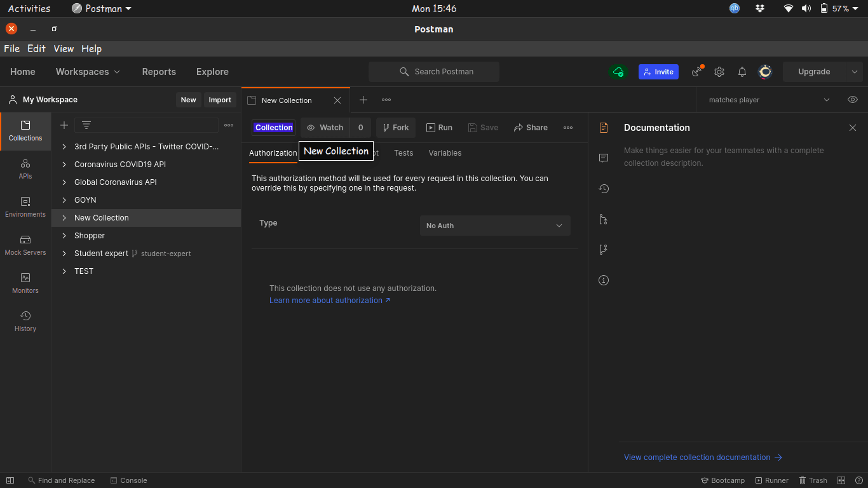Open the View menu
The image size is (868, 488).
coord(64,49)
